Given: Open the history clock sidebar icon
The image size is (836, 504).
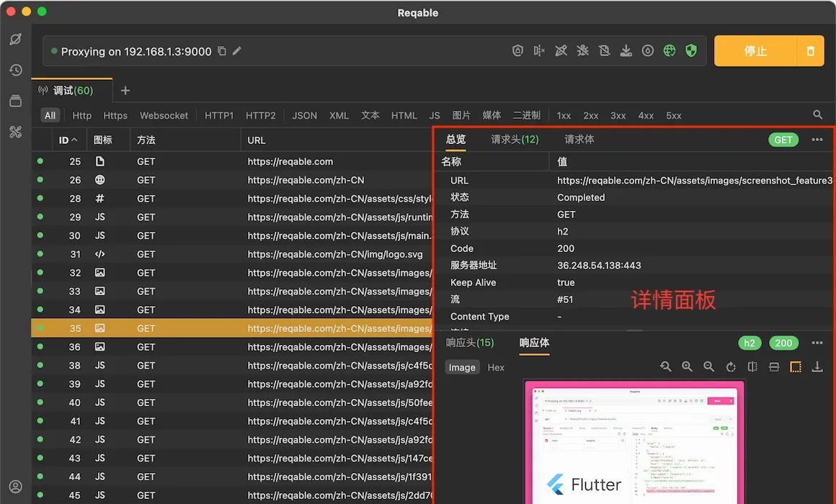Looking at the screenshot, I should pos(15,70).
